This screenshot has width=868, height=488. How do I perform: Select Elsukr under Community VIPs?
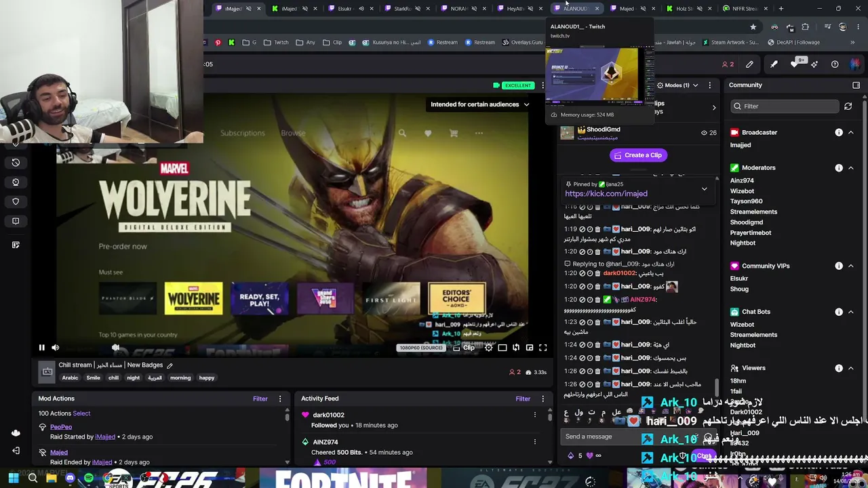coord(739,279)
